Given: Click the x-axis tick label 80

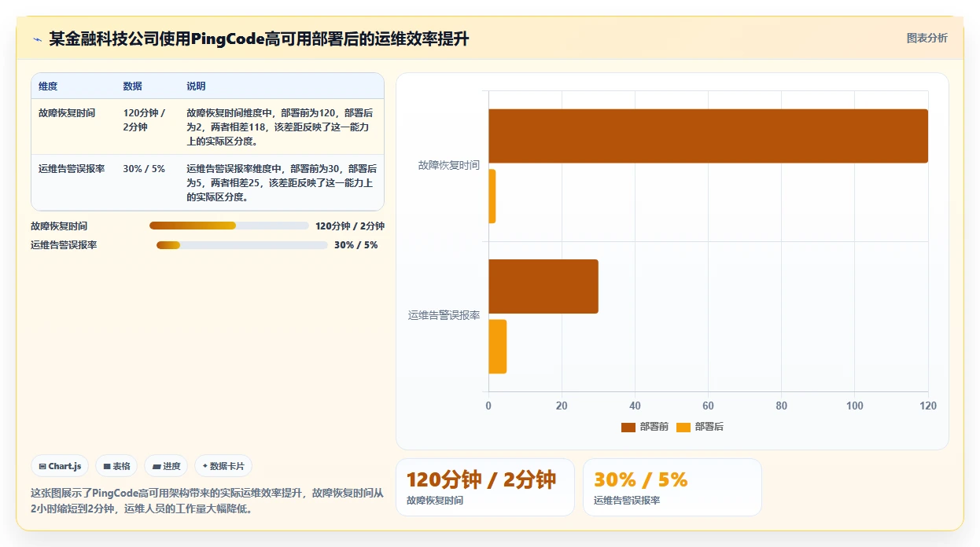Looking at the screenshot, I should [781, 406].
